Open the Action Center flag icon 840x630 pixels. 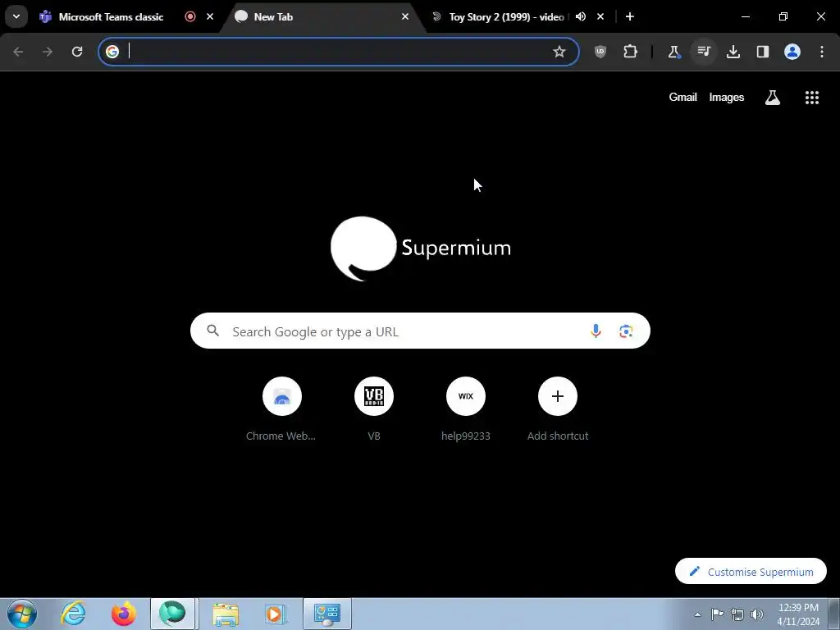pyautogui.click(x=717, y=614)
